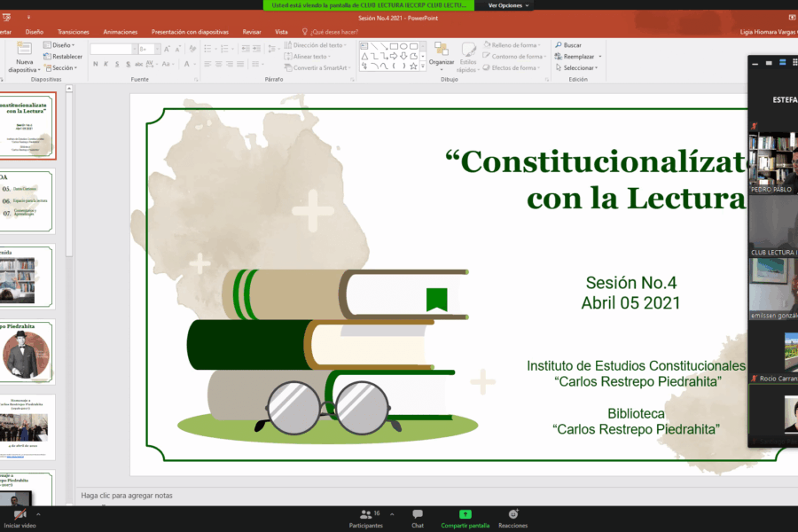Click the Buscar magnifier in Edición

(x=558, y=44)
